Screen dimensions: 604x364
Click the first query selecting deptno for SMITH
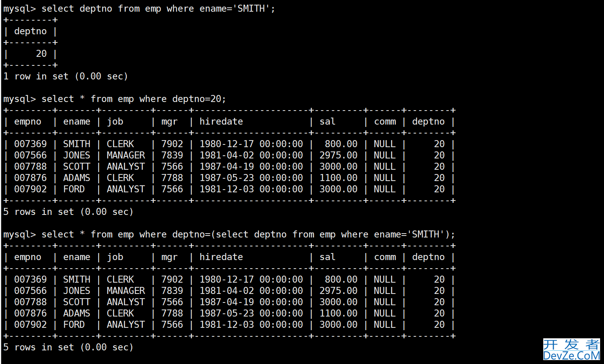tap(139, 9)
